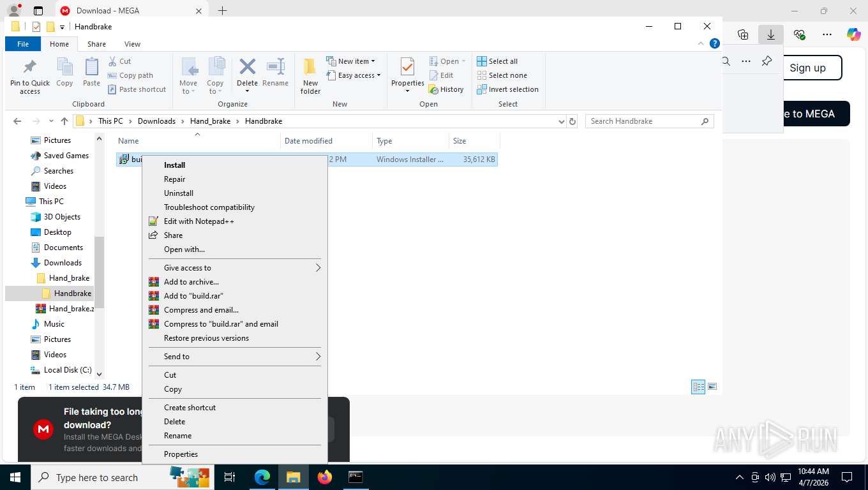Viewport: 868px width, 490px height.
Task: Refresh the Handbrake folder view
Action: pyautogui.click(x=572, y=121)
